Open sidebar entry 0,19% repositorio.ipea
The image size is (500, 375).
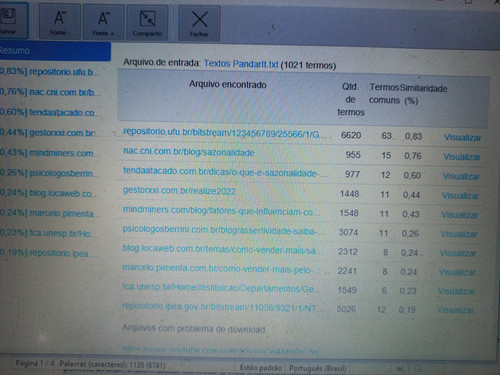point(48,253)
